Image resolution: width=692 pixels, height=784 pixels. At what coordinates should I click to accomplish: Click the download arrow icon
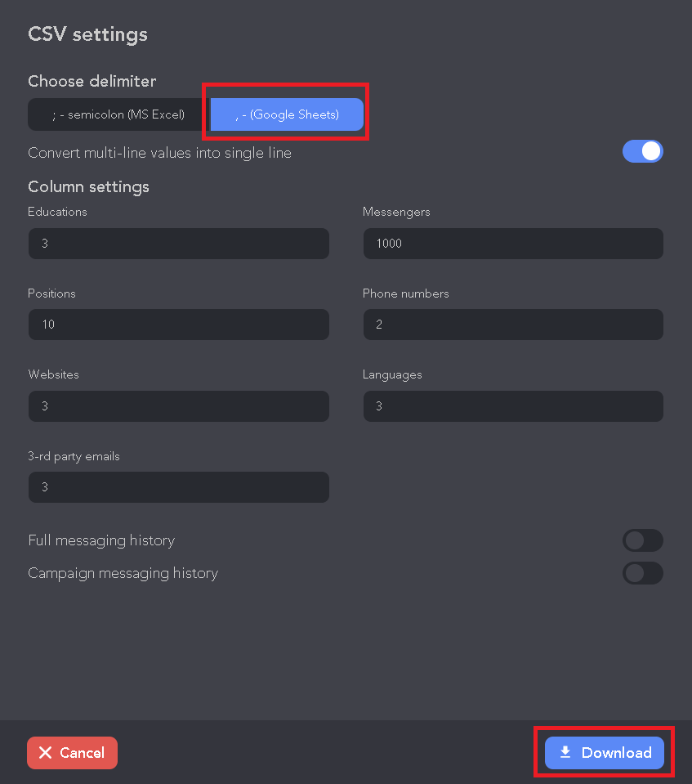point(565,752)
